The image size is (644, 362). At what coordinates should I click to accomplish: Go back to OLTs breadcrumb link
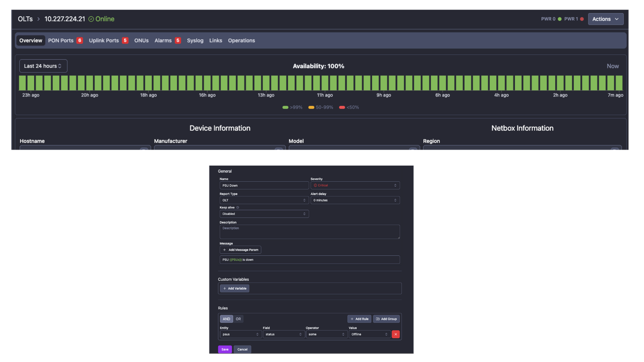click(x=25, y=19)
